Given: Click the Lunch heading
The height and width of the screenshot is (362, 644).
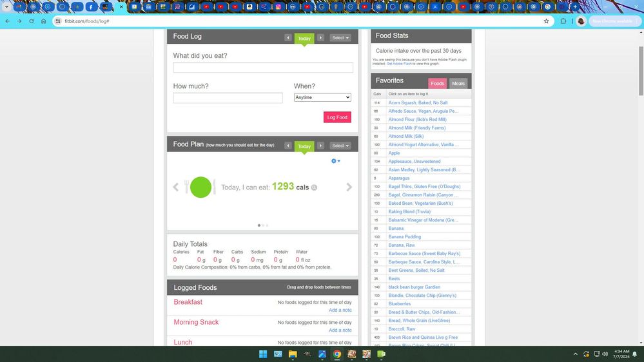Looking at the screenshot, I should 183,342.
